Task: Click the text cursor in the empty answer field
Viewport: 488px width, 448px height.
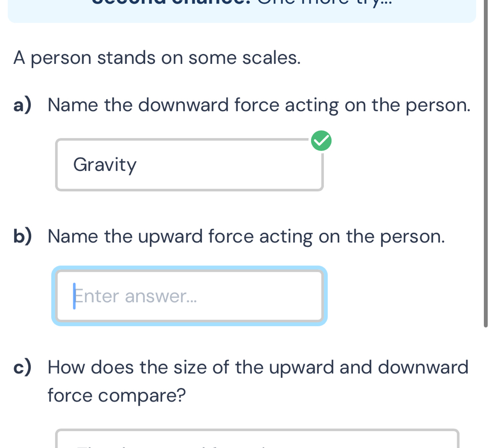Action: (x=75, y=296)
